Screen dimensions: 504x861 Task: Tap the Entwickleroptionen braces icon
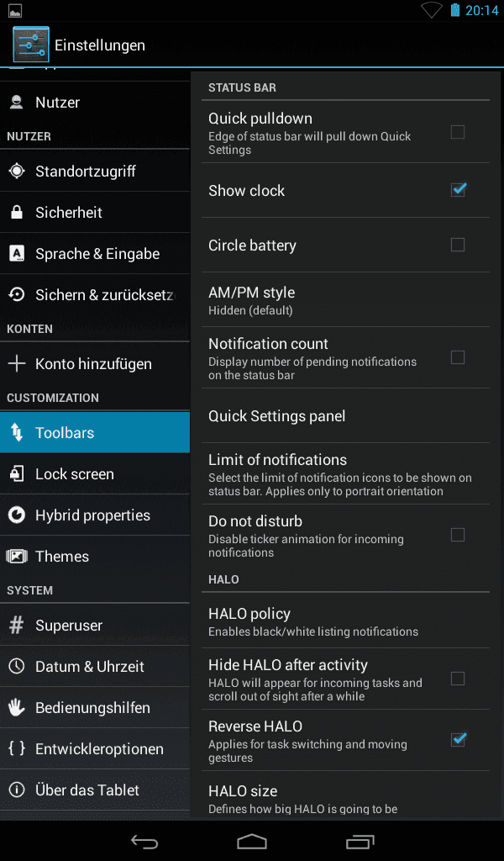point(17,748)
